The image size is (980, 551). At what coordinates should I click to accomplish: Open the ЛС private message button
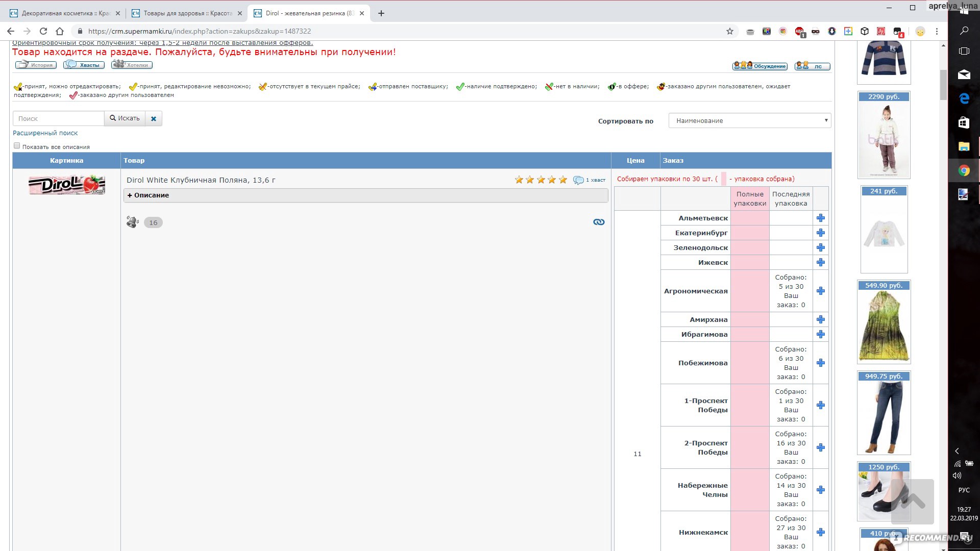click(813, 66)
